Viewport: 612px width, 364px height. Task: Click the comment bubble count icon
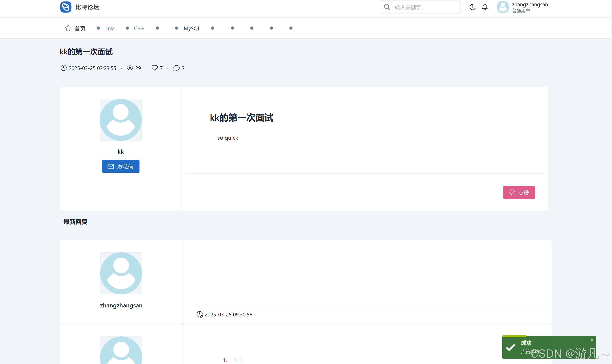click(176, 68)
